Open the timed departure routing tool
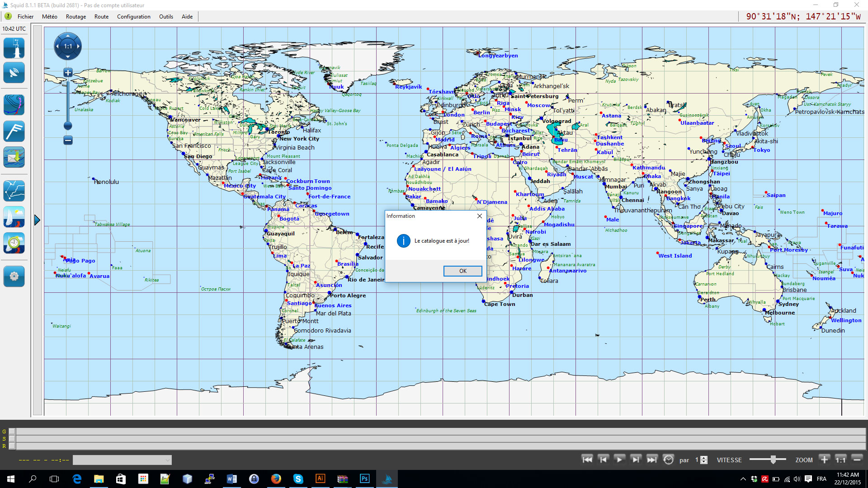868x488 pixels. (x=14, y=243)
